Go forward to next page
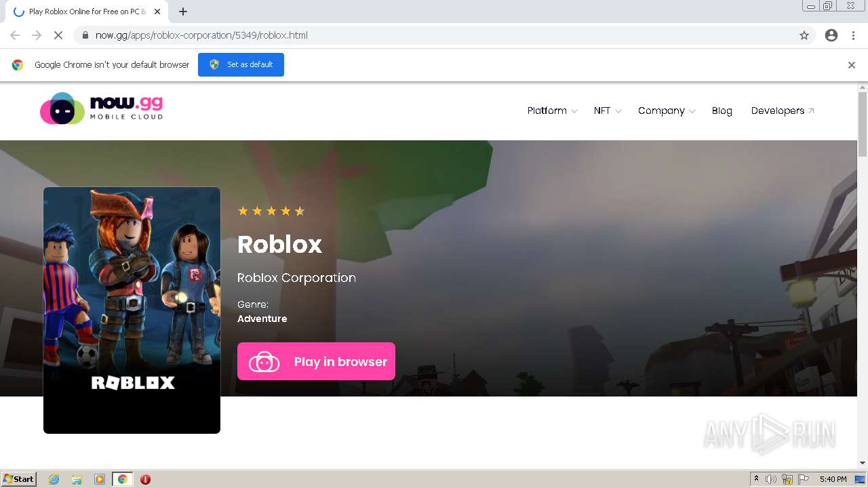The height and width of the screenshot is (488, 868). pyautogui.click(x=37, y=35)
